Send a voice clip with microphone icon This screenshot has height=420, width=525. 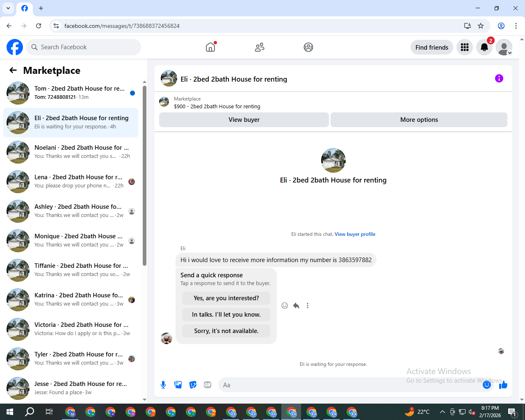[163, 385]
